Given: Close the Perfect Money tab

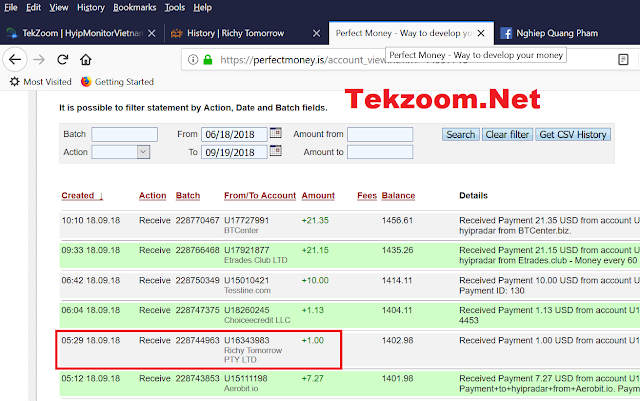Looking at the screenshot, I should click(481, 33).
